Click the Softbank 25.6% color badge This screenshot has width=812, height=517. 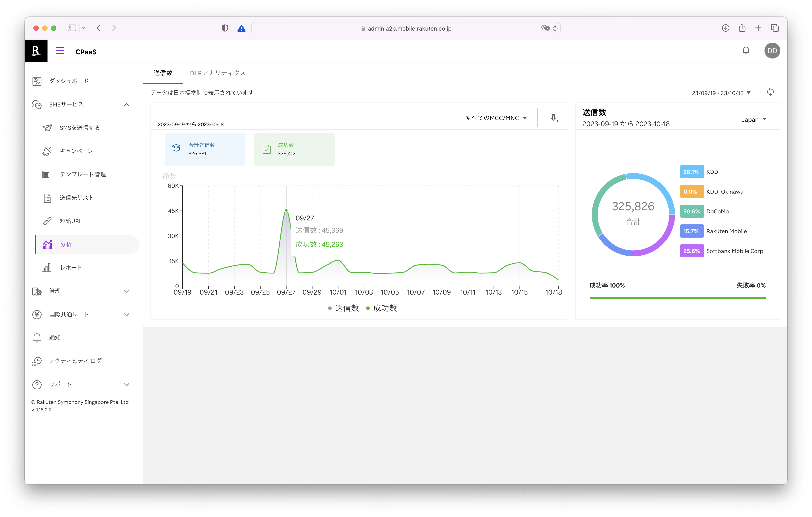click(692, 251)
